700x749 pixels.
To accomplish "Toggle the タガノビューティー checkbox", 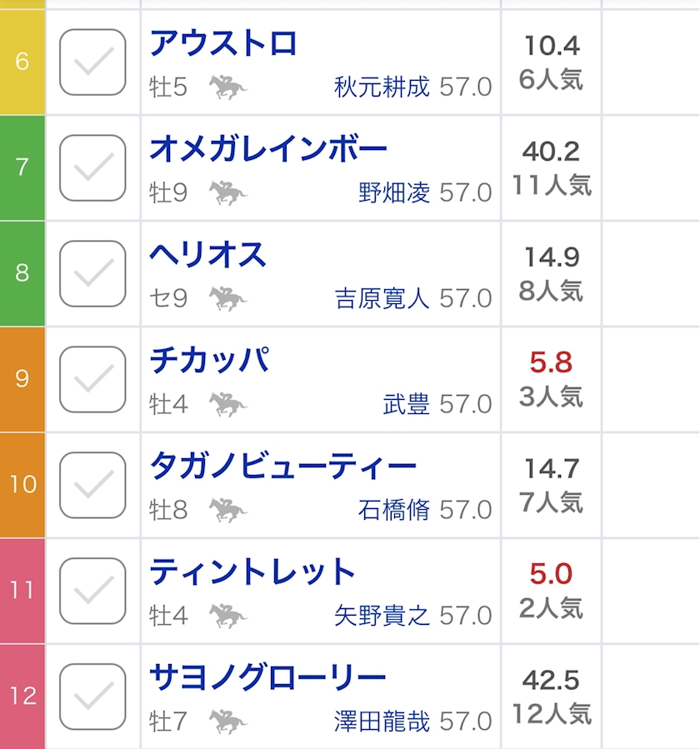I will coord(93,485).
